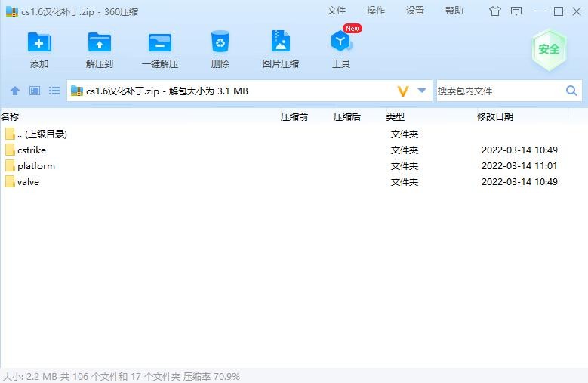588x383 pixels.
Task: Open the Operation (操作) menu
Action: (x=376, y=11)
